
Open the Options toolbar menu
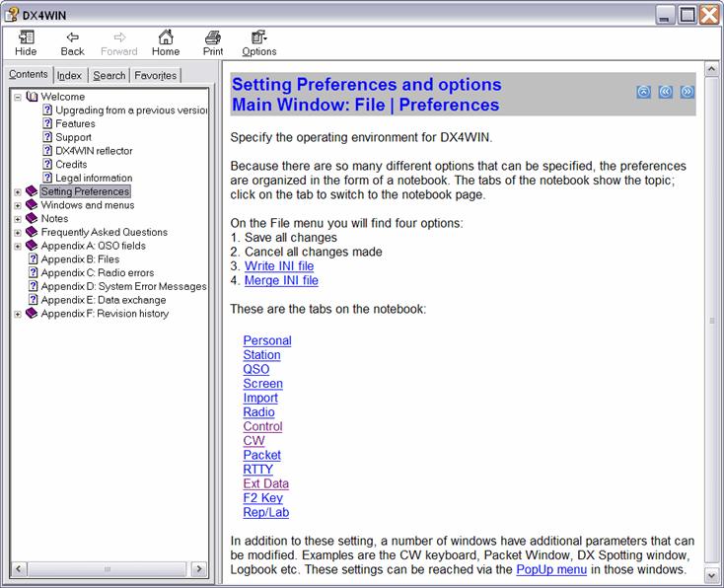click(259, 43)
